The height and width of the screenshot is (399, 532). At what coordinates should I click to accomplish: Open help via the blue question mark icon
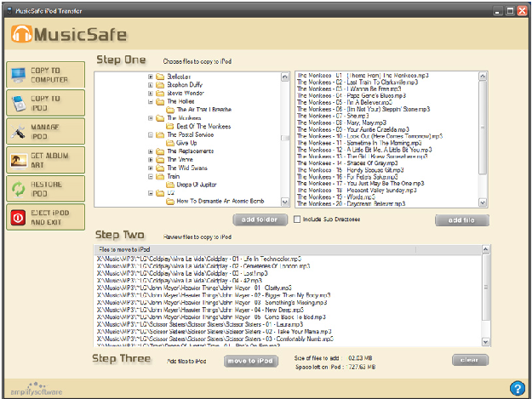(518, 388)
